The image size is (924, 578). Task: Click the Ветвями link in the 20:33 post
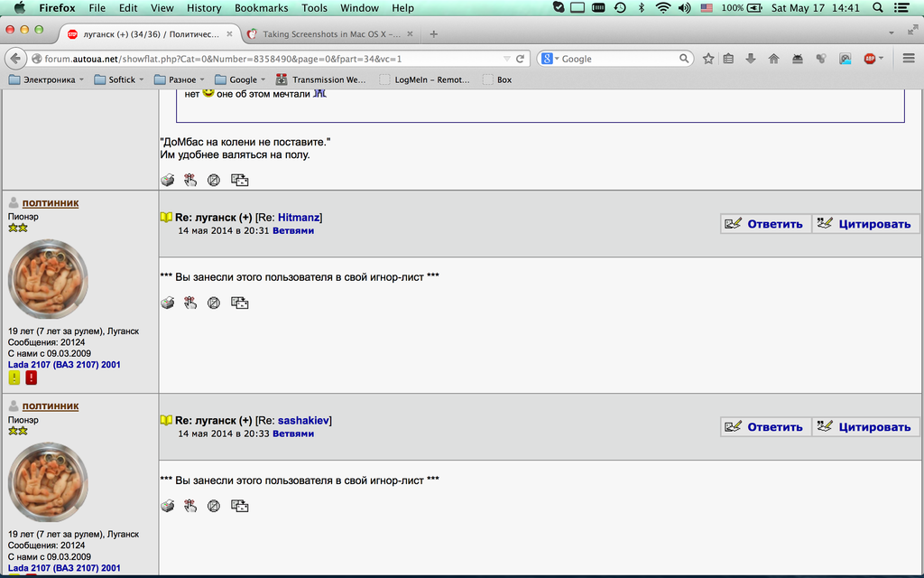coord(293,433)
